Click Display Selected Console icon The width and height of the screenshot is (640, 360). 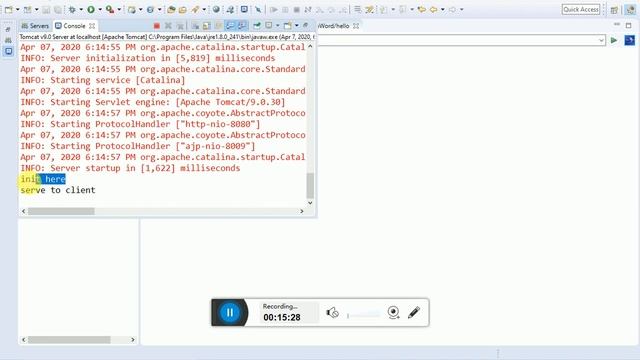[x=269, y=25]
